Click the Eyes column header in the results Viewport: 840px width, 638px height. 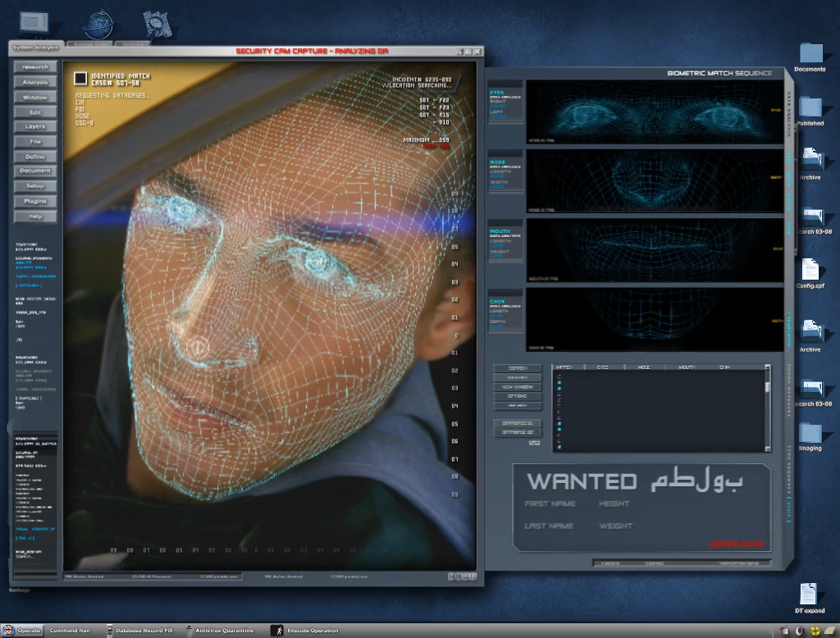[603, 367]
